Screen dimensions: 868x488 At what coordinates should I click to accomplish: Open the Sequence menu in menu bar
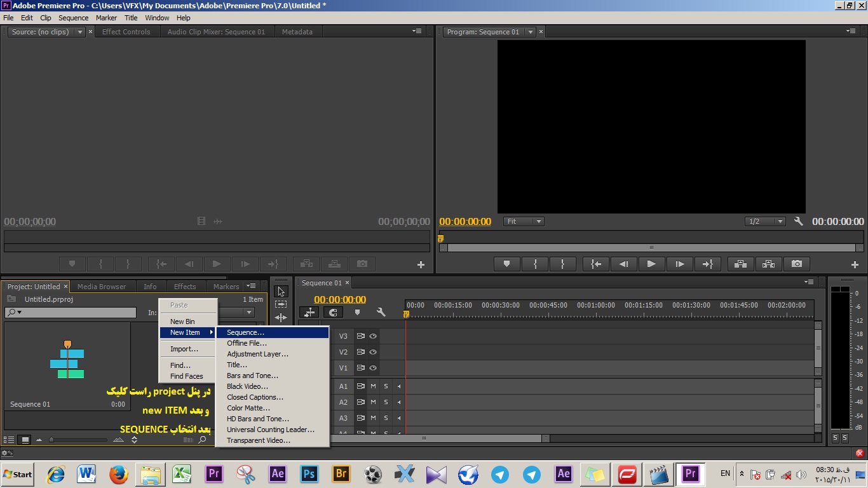pyautogui.click(x=74, y=18)
